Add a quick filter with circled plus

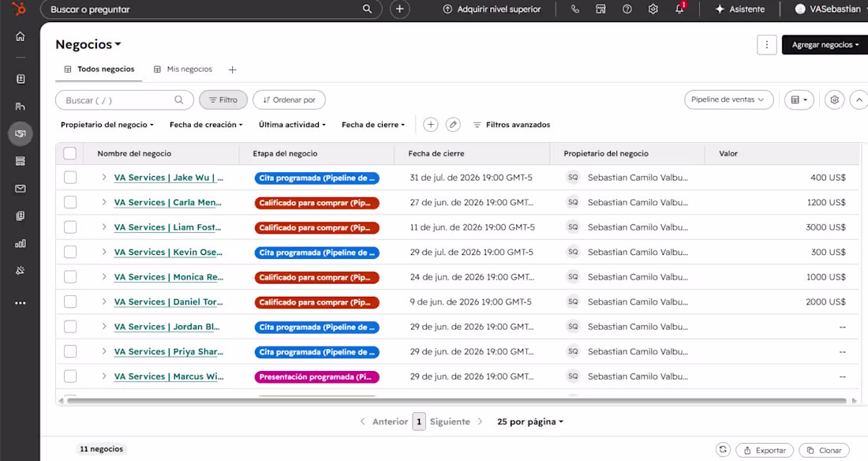click(431, 125)
